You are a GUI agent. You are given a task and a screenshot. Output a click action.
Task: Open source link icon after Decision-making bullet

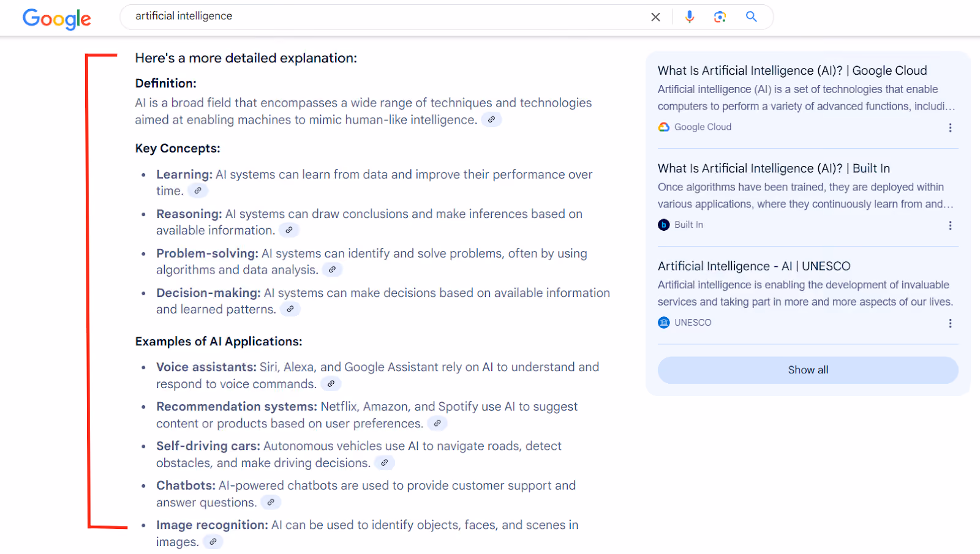click(x=290, y=309)
